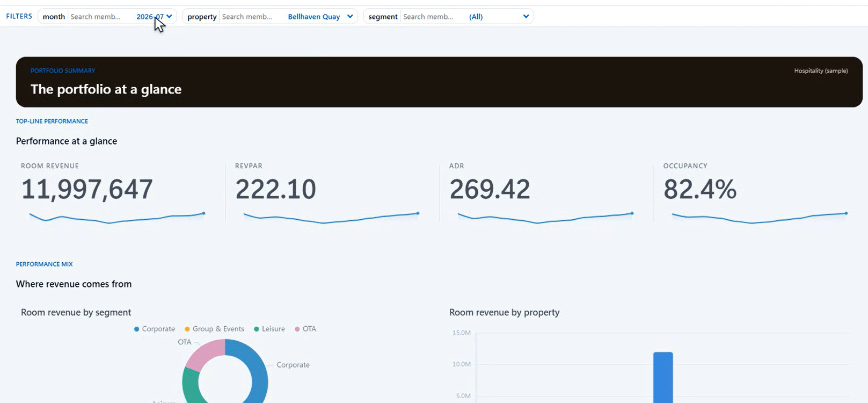
Task: Toggle the Corporate legend dot
Action: coord(137,329)
